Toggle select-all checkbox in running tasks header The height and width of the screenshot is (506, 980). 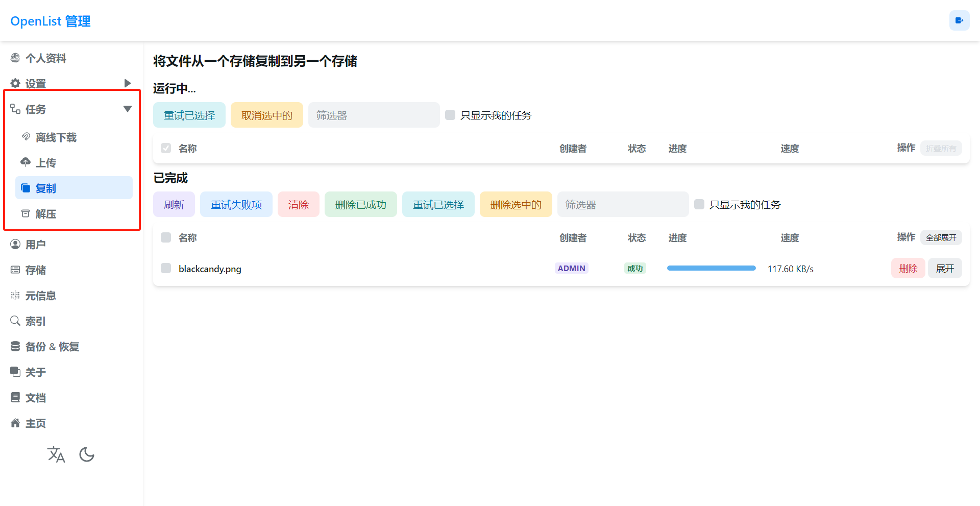pyautogui.click(x=166, y=148)
